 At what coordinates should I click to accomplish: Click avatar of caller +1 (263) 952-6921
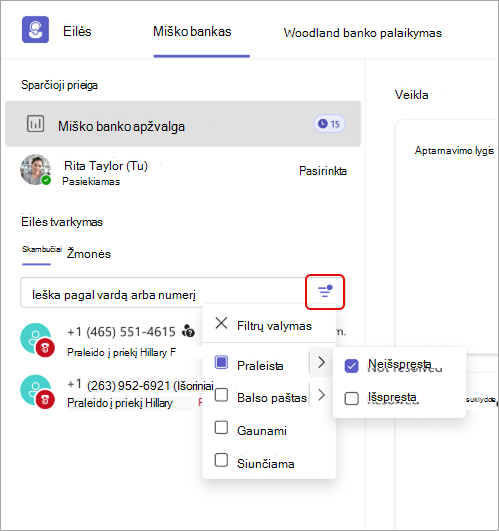(37, 391)
